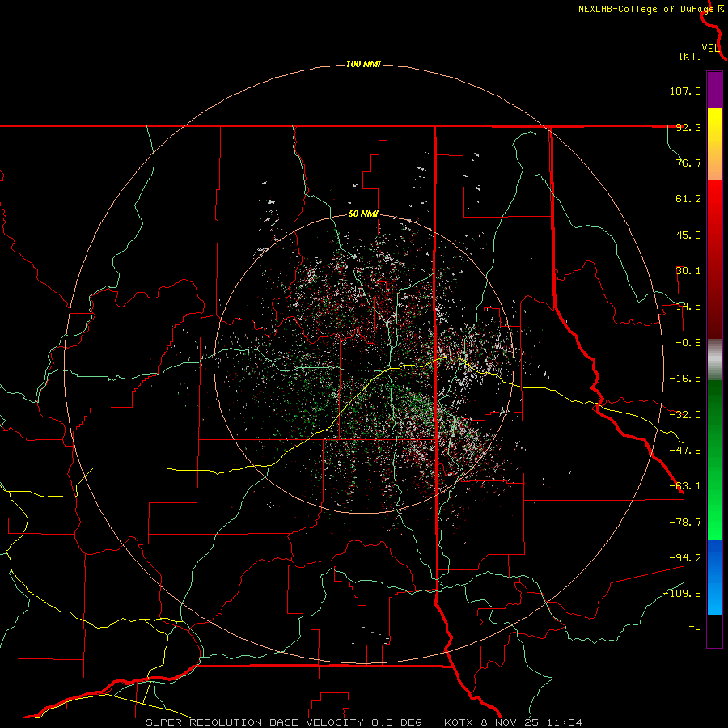Screen dimensions: 728x728
Task: Pick the gray segment of the velocity scale
Action: tap(714, 360)
